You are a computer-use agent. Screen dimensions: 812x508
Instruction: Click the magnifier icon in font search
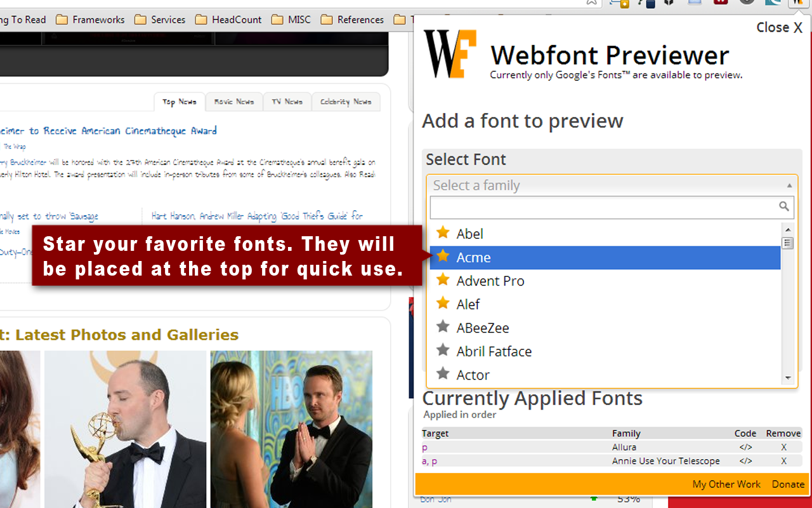[784, 206]
